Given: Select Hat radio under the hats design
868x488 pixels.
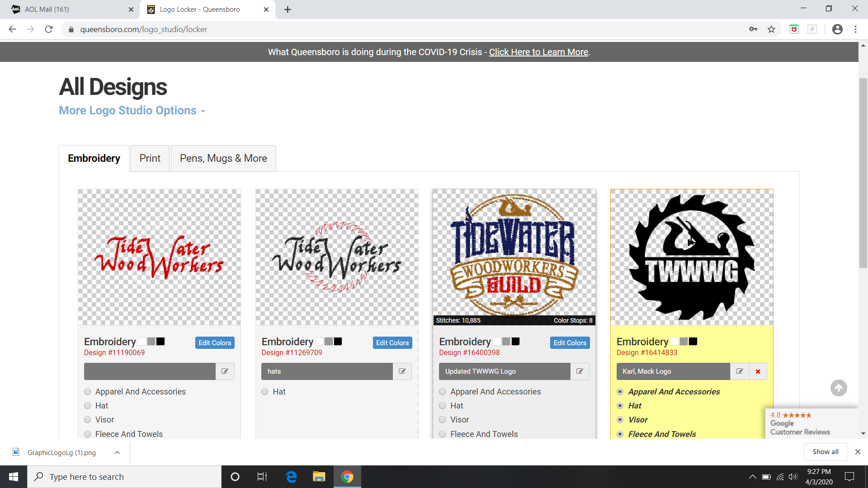Looking at the screenshot, I should (265, 392).
